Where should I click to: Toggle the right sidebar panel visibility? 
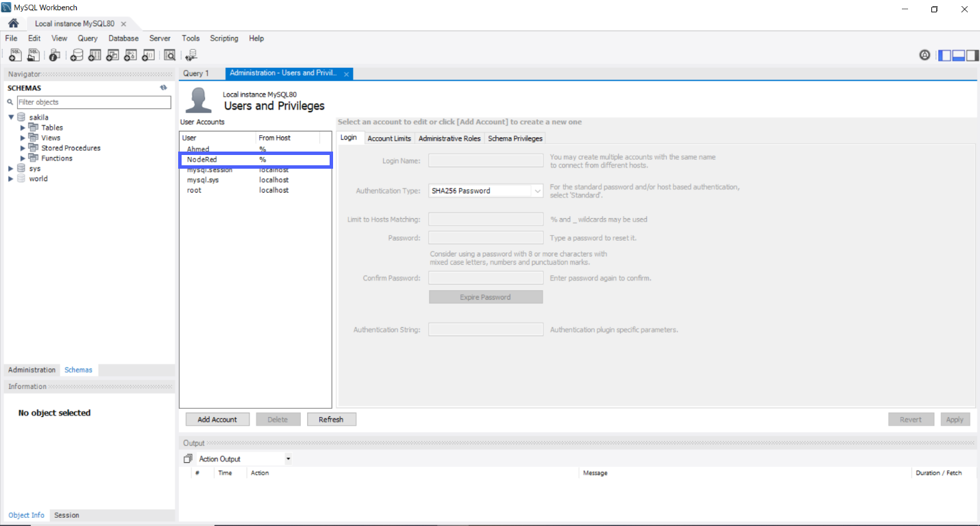click(972, 56)
